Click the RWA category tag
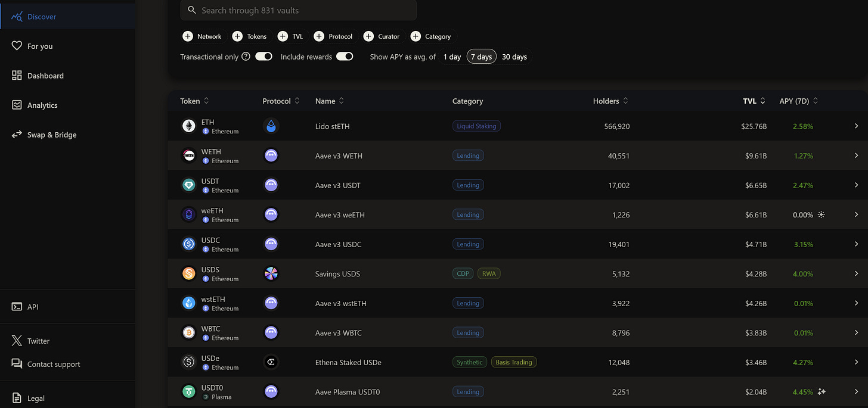The height and width of the screenshot is (408, 868). [x=489, y=273]
